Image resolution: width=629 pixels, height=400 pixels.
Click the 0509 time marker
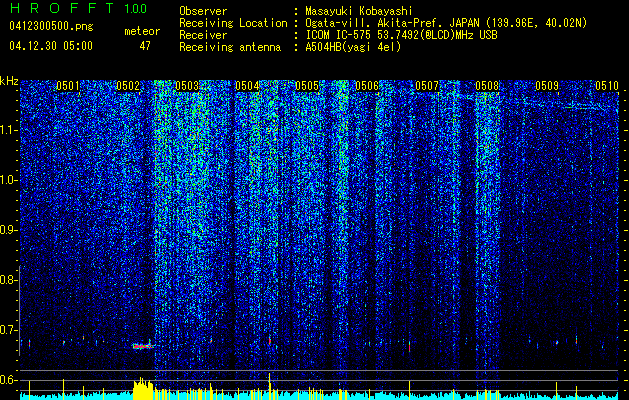pos(547,86)
